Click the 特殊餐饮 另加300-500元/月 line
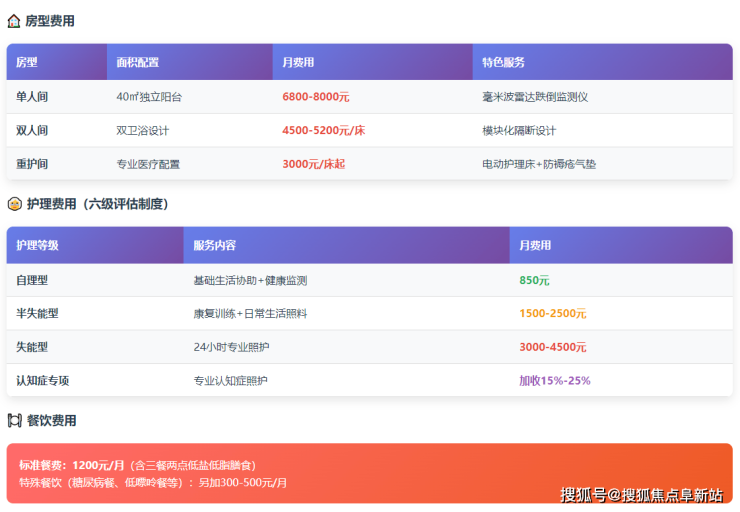The height and width of the screenshot is (512, 740). pos(153,483)
